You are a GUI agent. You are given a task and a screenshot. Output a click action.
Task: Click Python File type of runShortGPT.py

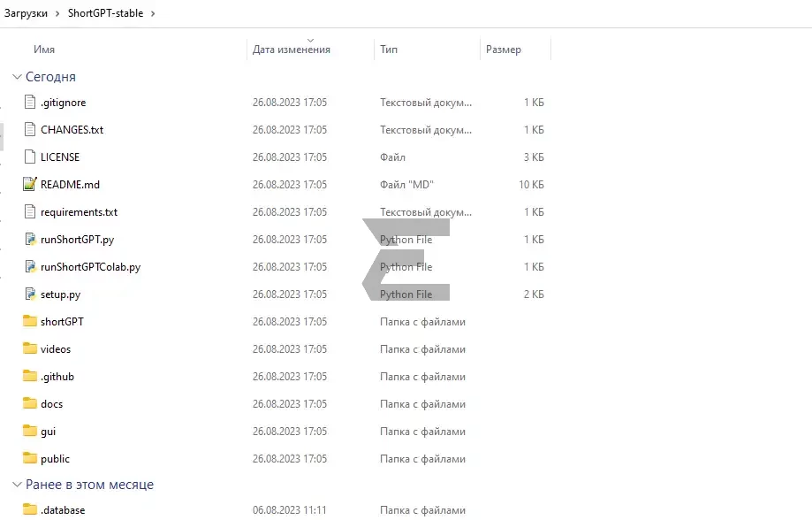(x=406, y=240)
